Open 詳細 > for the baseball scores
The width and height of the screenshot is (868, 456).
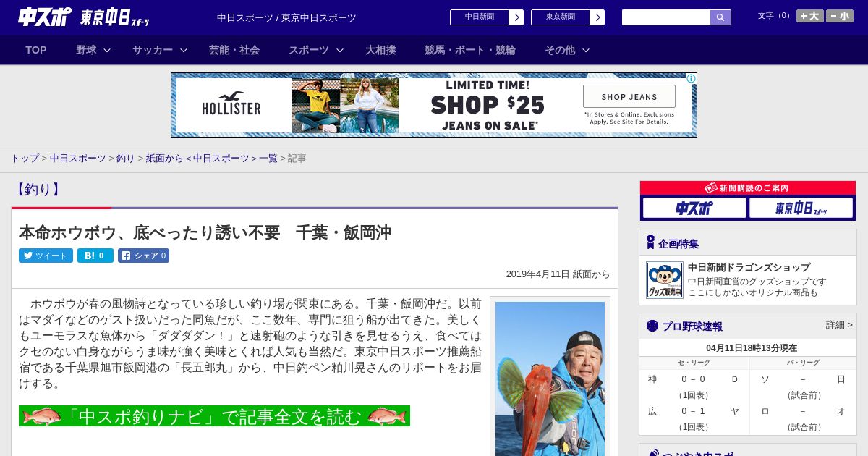pyautogui.click(x=839, y=325)
